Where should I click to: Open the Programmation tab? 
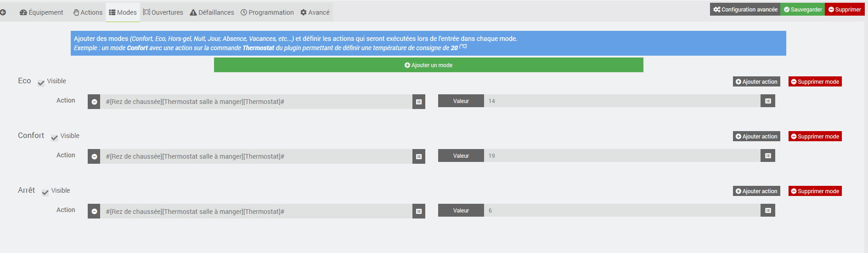point(267,12)
